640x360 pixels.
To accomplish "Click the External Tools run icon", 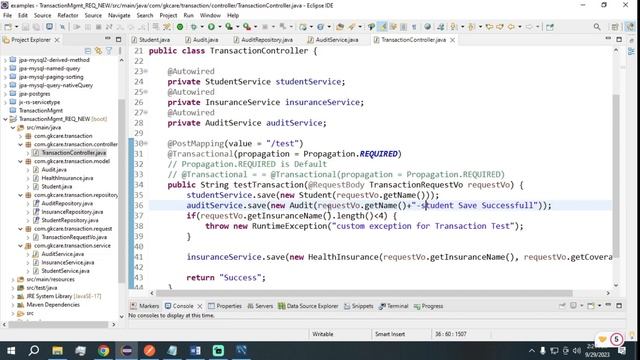I will tap(247, 27).
